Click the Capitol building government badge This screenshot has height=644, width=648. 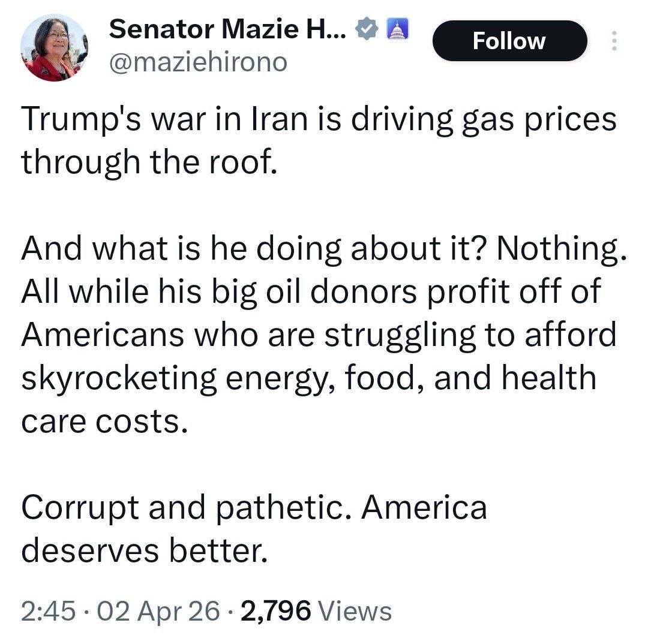[x=397, y=29]
